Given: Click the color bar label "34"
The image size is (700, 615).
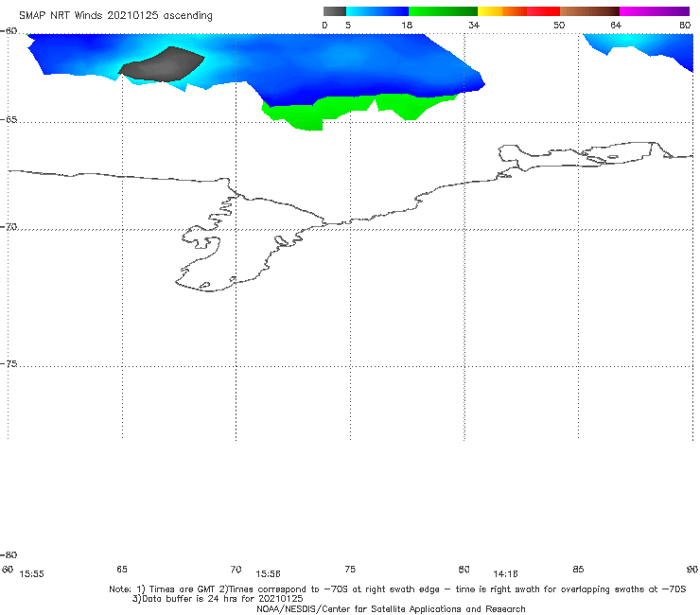Looking at the screenshot, I should (x=474, y=26).
